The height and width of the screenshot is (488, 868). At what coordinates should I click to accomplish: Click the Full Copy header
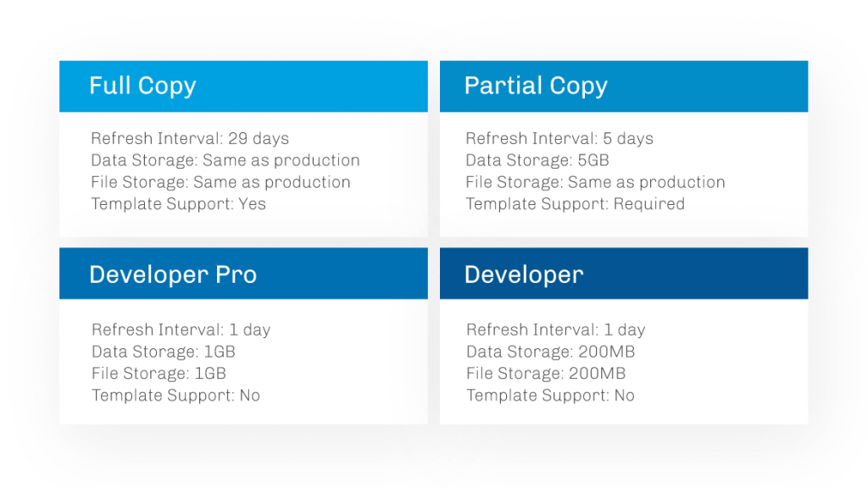click(x=142, y=86)
